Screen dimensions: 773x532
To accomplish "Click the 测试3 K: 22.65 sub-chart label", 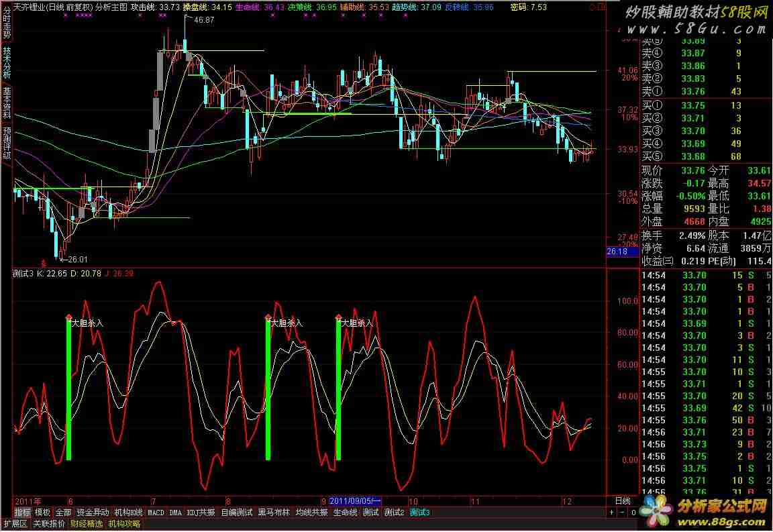I will (x=40, y=274).
